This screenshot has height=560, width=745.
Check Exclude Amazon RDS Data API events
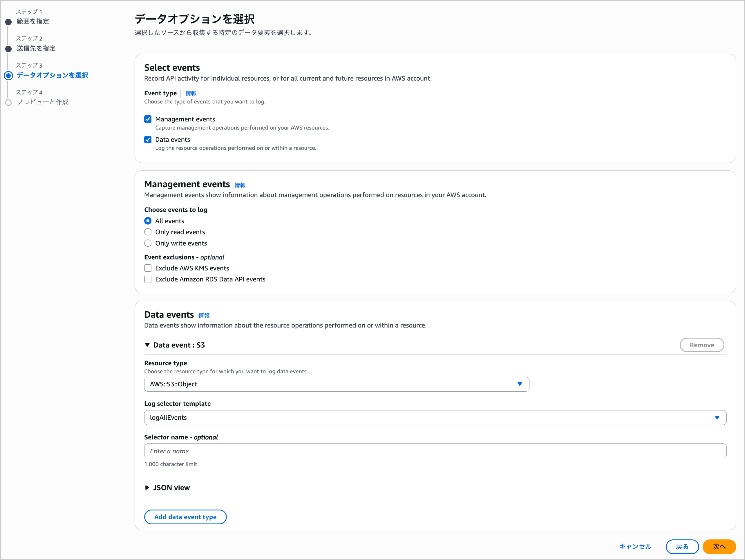coord(148,279)
